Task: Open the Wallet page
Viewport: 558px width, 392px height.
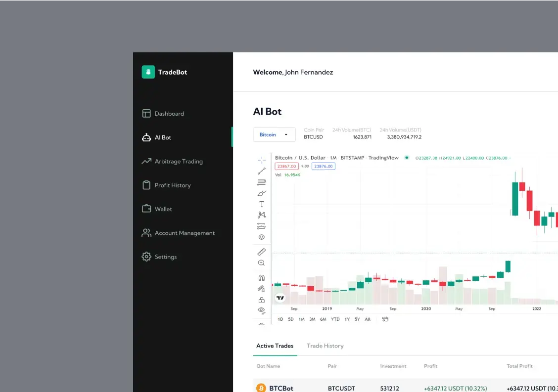Action: pyautogui.click(x=157, y=209)
